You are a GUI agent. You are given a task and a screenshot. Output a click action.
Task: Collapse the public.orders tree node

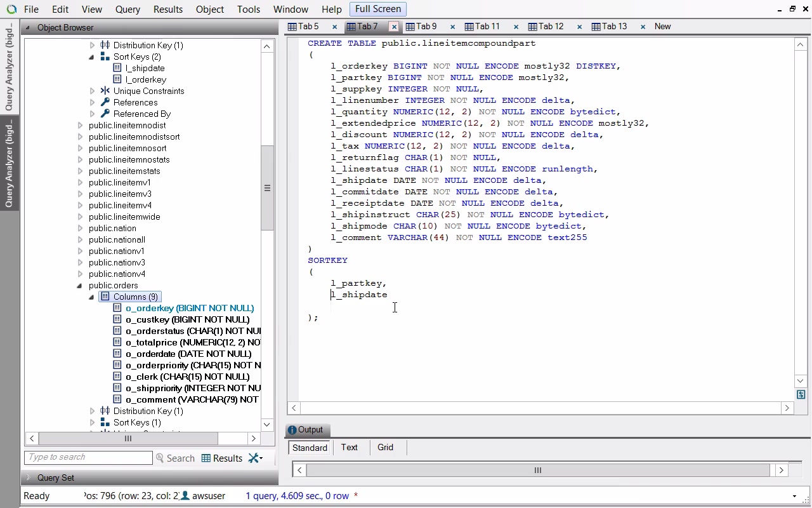tap(80, 285)
